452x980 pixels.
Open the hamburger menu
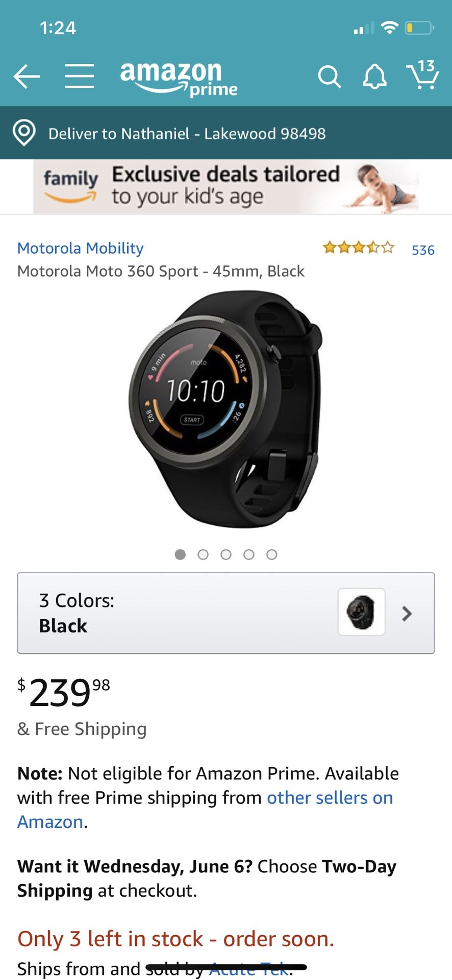pos(80,77)
